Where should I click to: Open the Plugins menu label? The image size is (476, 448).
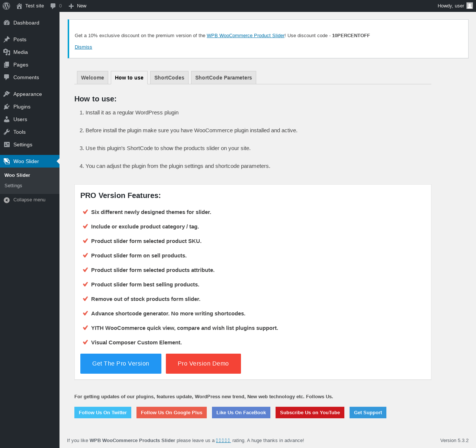coord(22,107)
